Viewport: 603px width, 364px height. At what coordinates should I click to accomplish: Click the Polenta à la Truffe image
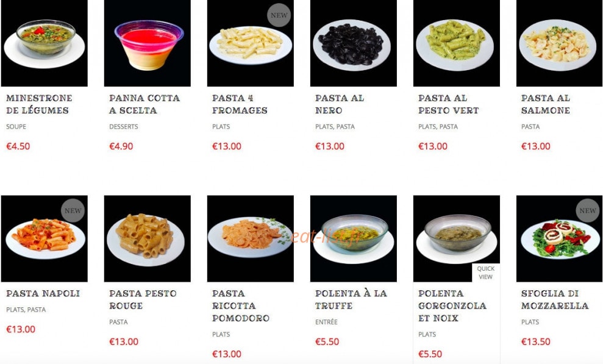(x=354, y=238)
